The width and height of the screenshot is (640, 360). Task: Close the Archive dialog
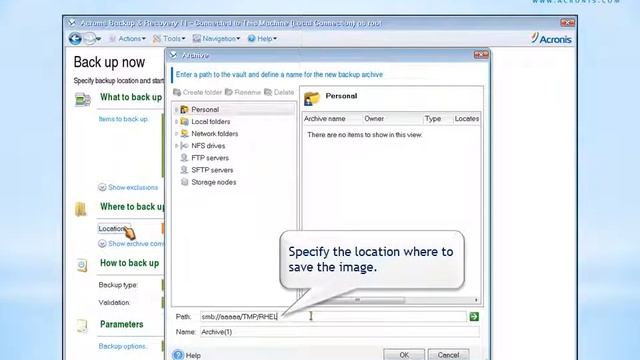(x=481, y=55)
